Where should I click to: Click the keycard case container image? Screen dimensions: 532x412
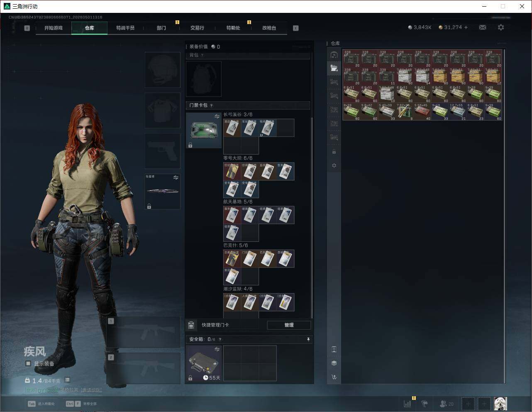204,130
